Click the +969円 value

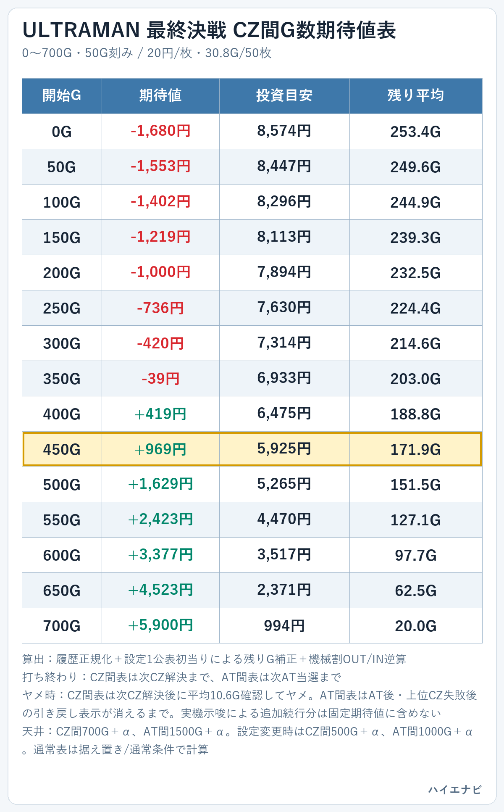point(160,450)
